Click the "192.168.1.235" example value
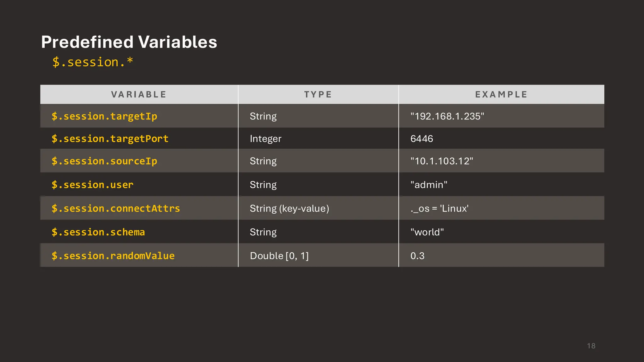The image size is (644, 362). [447, 116]
